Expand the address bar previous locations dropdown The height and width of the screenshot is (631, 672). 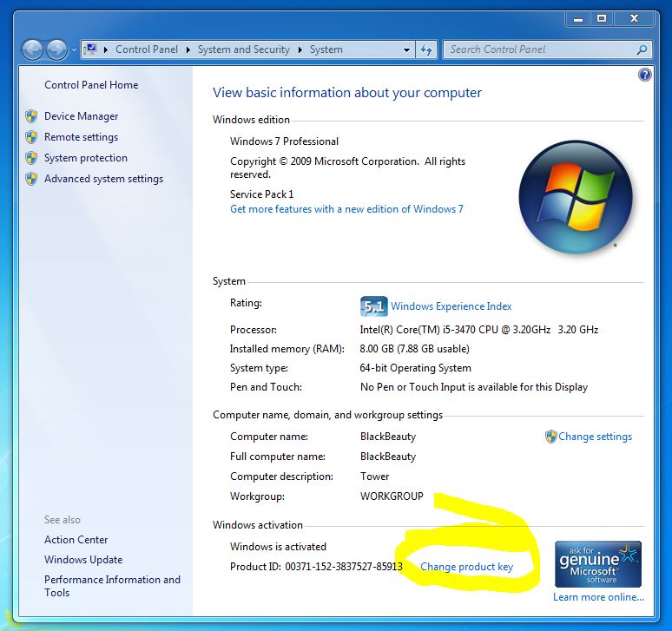click(x=406, y=50)
